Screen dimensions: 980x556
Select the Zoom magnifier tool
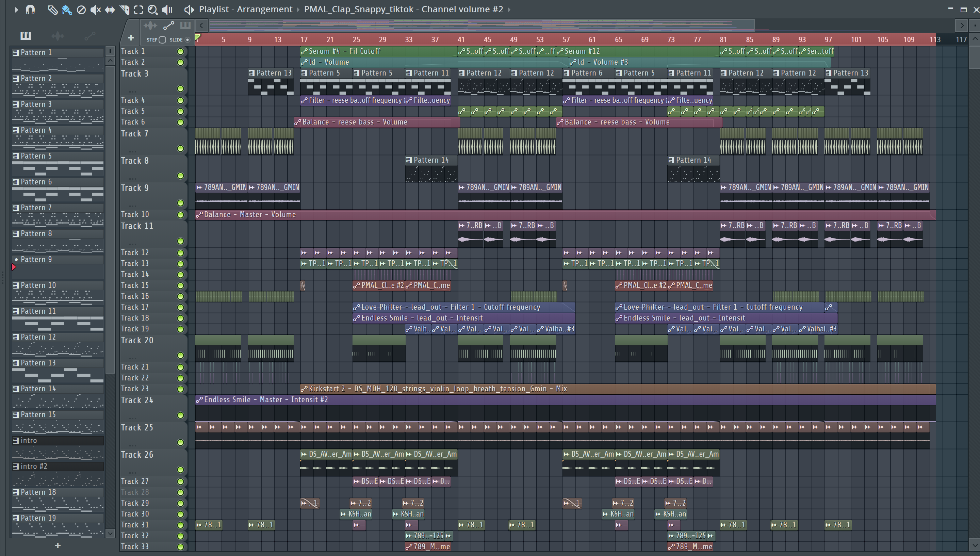tap(153, 10)
